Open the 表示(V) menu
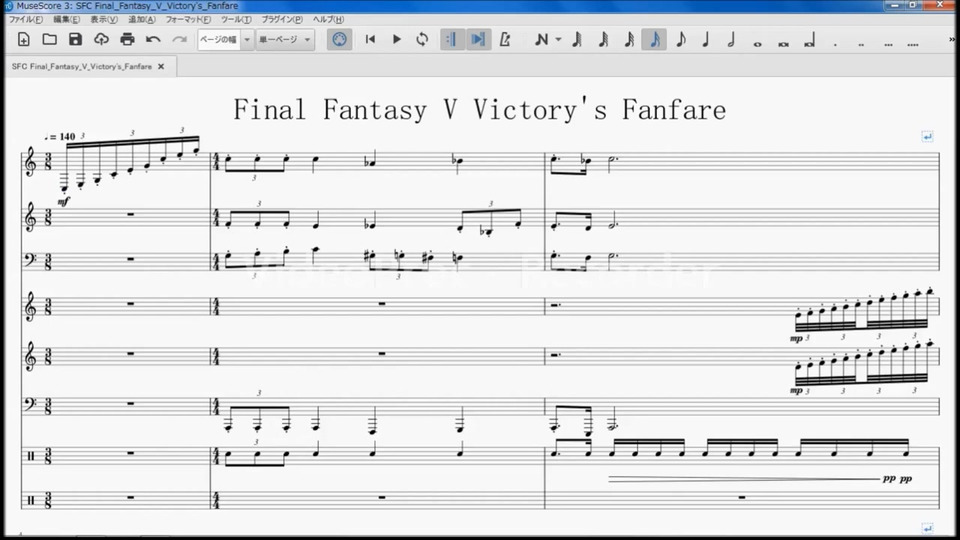This screenshot has width=960, height=540. pyautogui.click(x=104, y=20)
